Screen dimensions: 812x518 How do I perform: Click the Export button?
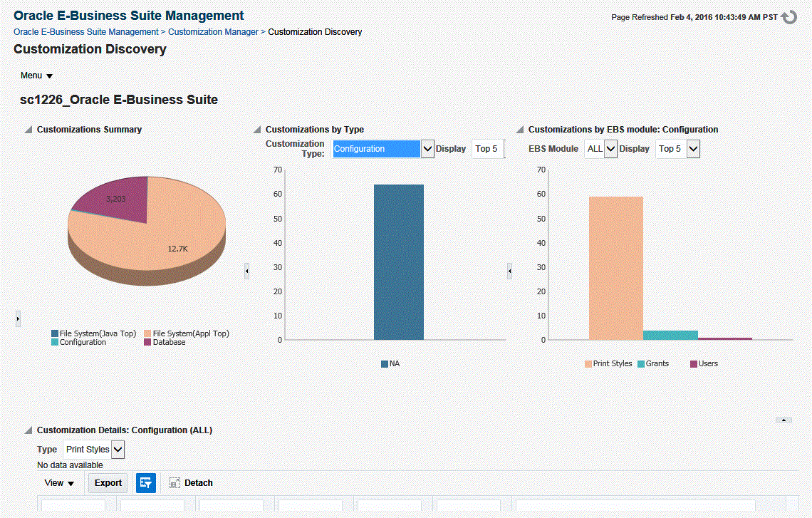[x=108, y=483]
